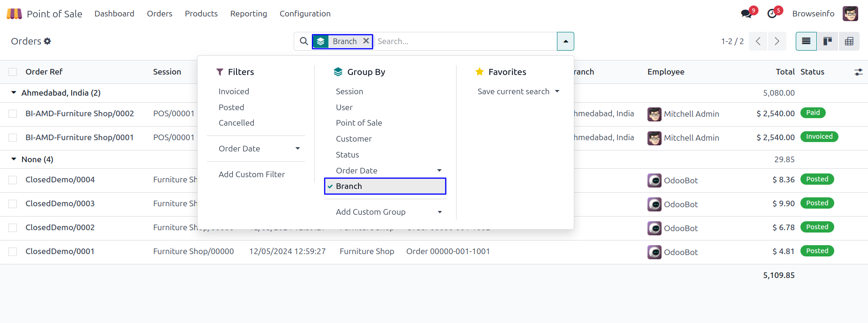This screenshot has height=323, width=868.
Task: Open the chat messages icon
Action: coord(746,14)
